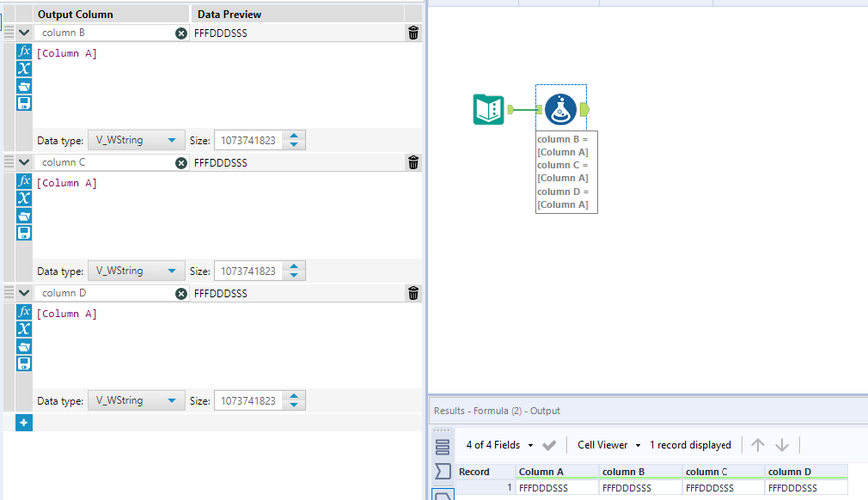Viewport: 868px width, 500px height.
Task: Open Data type dropdown for column B
Action: (136, 140)
